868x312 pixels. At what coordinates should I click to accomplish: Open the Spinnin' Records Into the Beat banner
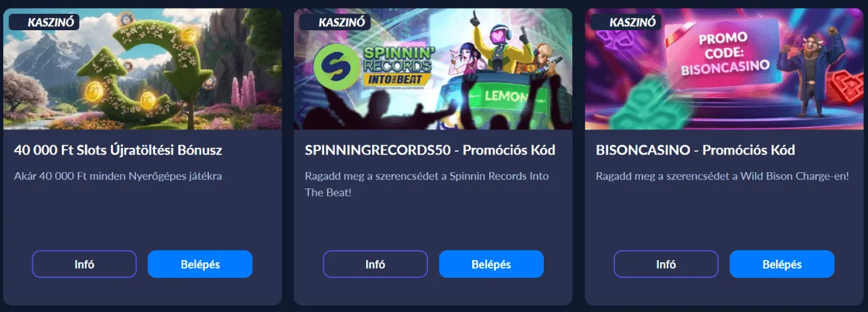[x=433, y=69]
